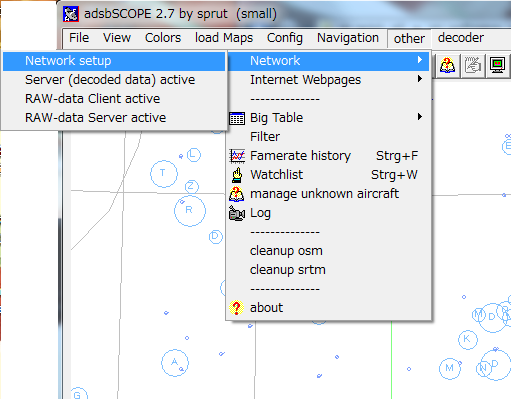511x399 pixels.
Task: Click the monitor toolbar icon
Action: click(x=497, y=65)
